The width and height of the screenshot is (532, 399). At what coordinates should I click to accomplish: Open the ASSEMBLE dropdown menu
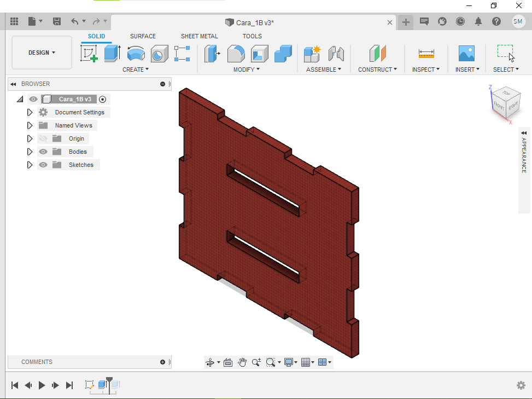[x=323, y=70]
